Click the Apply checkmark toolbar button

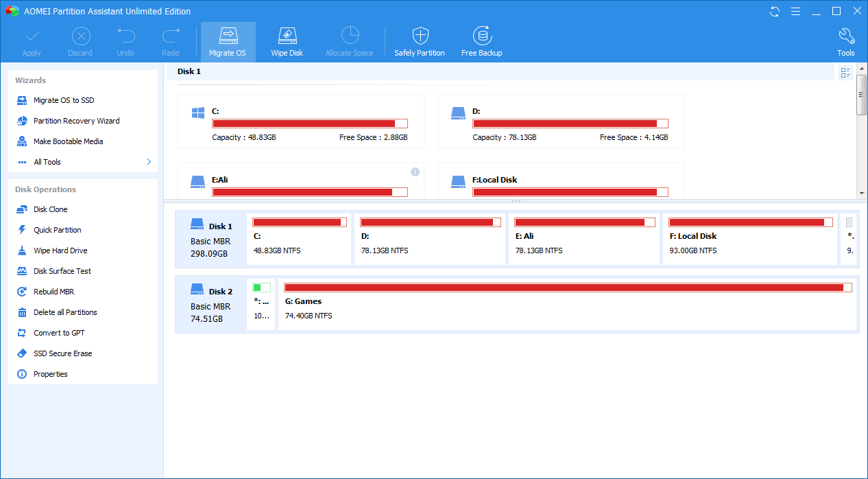point(32,42)
